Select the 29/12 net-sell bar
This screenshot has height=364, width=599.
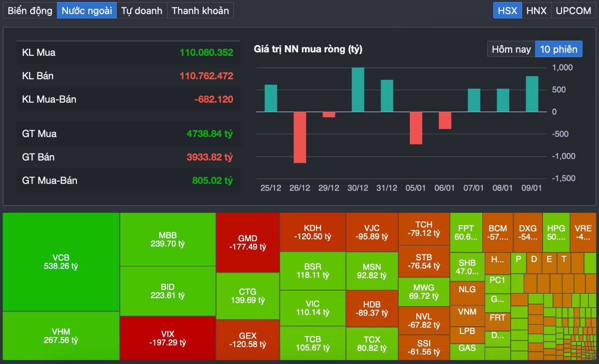[x=329, y=115]
